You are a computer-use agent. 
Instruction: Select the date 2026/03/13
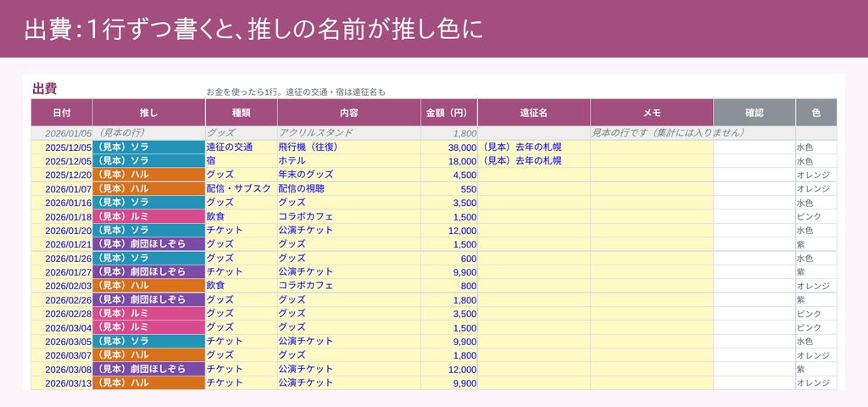pos(62,383)
